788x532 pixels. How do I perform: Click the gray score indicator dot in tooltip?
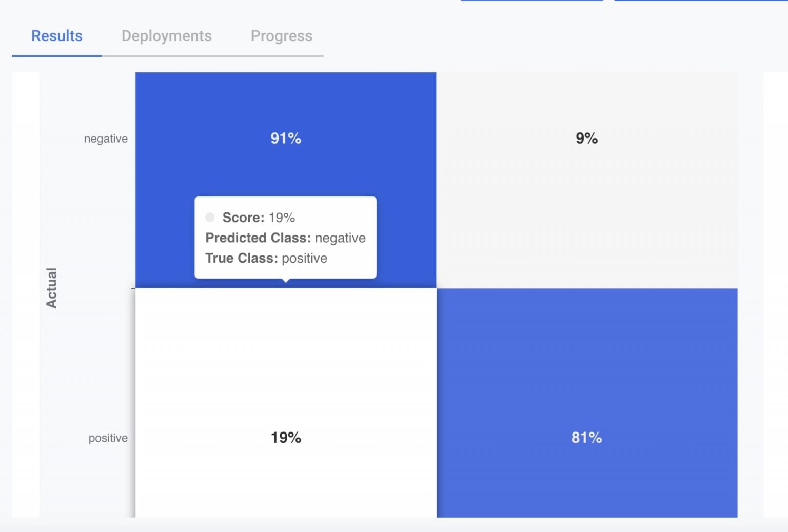pos(210,217)
